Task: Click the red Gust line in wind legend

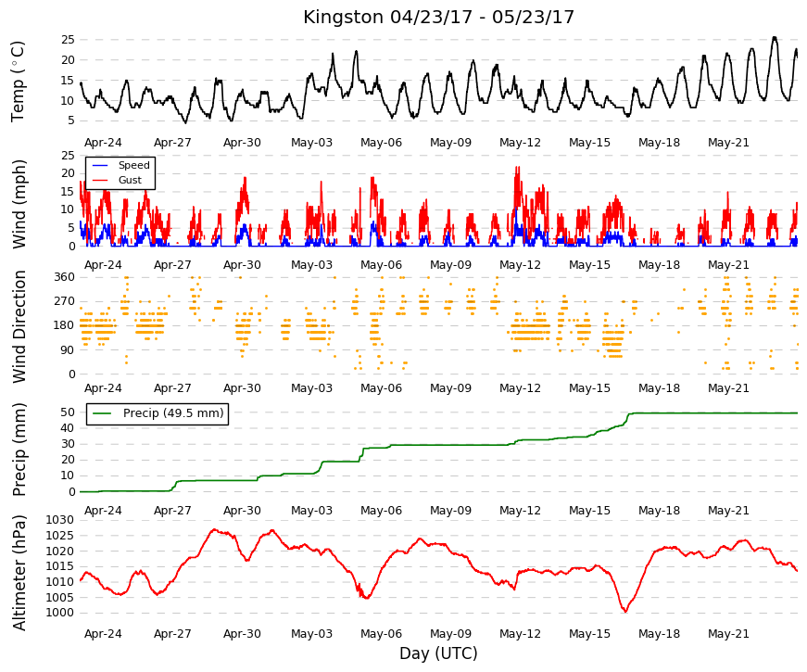Action: (x=100, y=180)
